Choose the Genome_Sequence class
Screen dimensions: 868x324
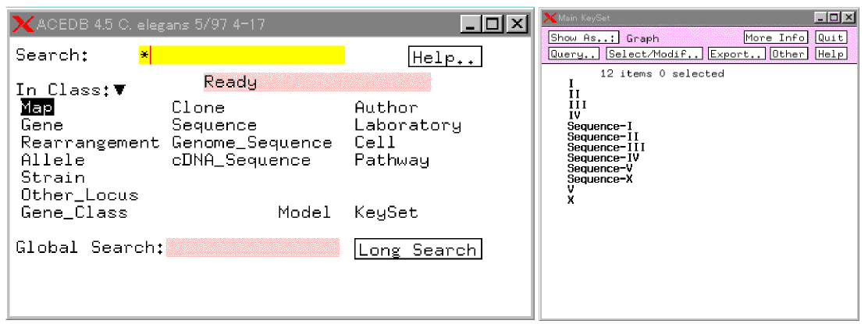251,143
